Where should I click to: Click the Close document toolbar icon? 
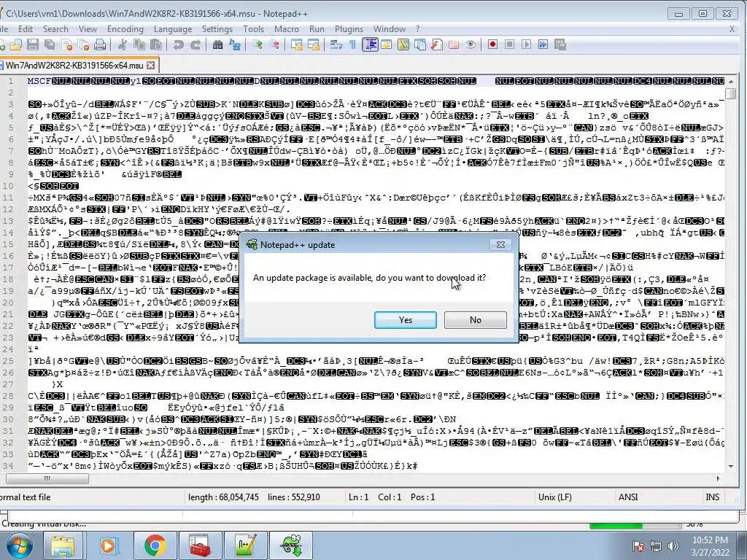point(67,44)
